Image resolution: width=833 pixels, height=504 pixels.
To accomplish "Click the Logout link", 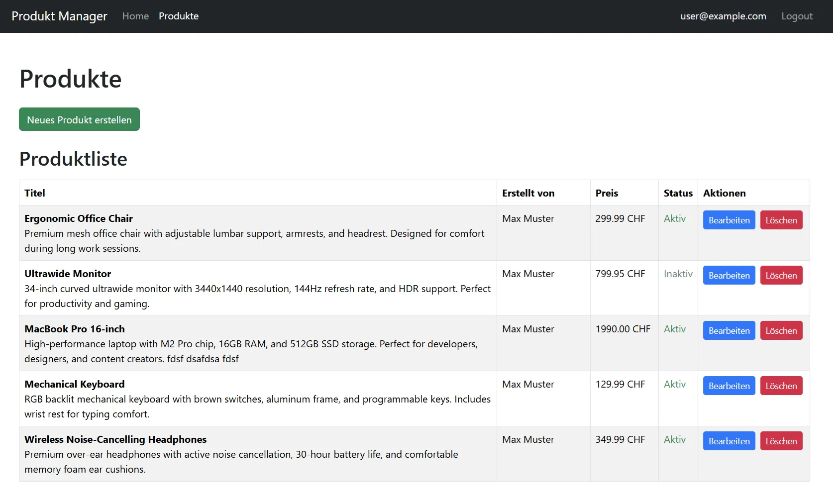I will point(797,16).
